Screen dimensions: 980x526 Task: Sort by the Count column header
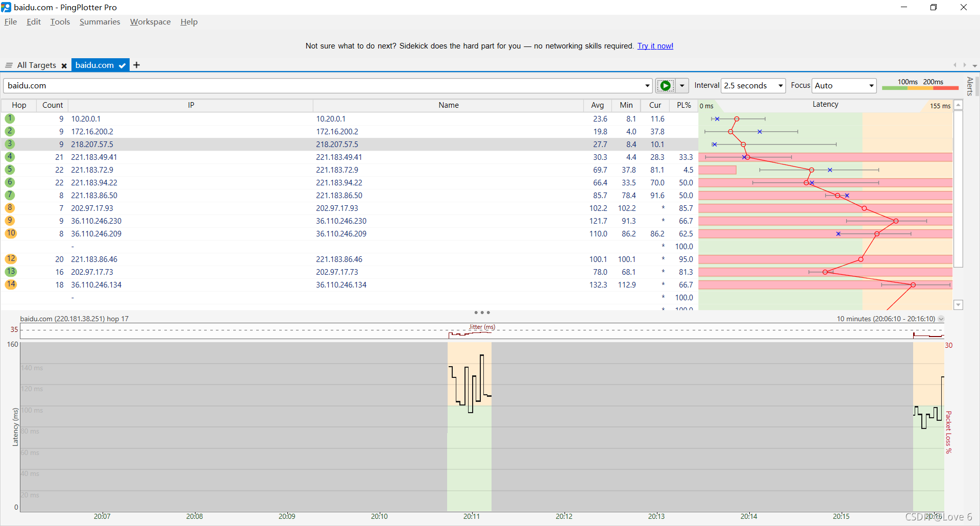(x=53, y=105)
